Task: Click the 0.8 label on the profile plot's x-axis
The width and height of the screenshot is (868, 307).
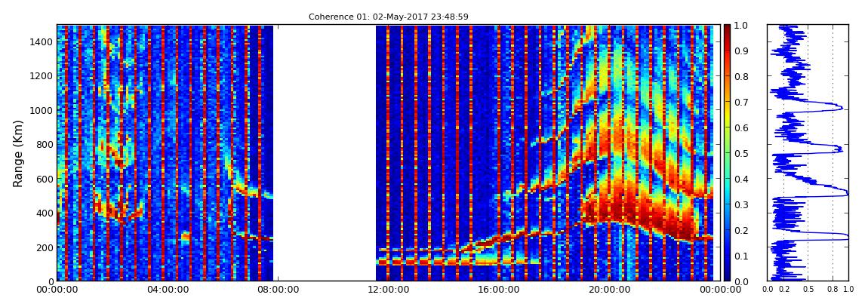Action: pyautogui.click(x=833, y=290)
